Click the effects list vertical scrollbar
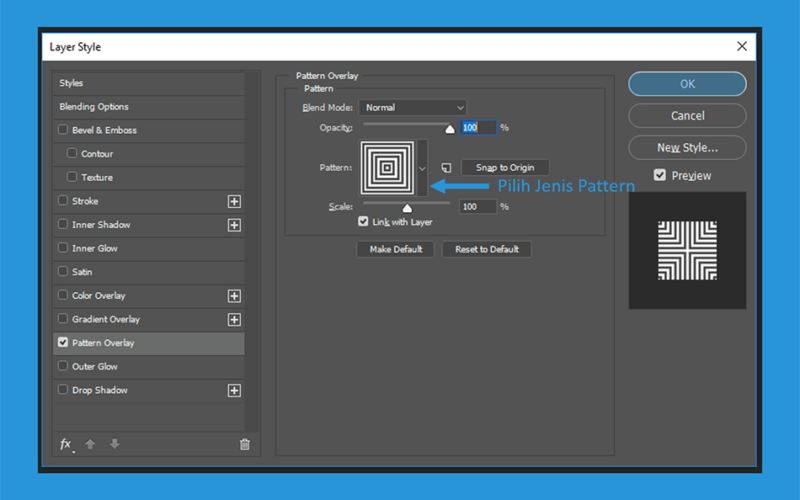Viewport: 800px width, 500px height. [x=252, y=252]
